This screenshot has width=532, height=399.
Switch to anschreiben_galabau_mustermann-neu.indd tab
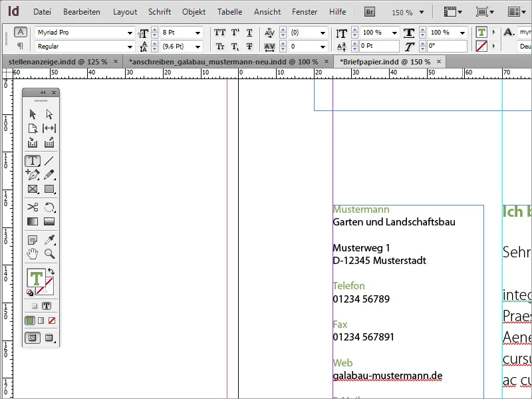click(223, 62)
